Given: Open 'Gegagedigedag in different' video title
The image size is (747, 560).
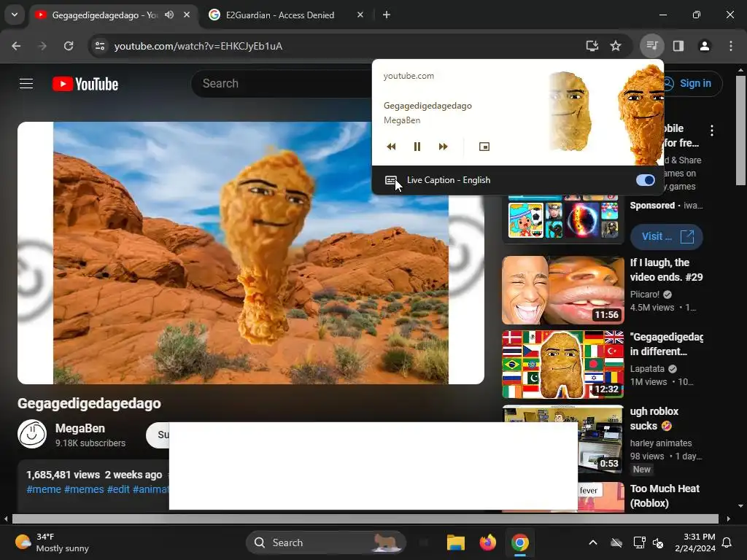Looking at the screenshot, I should (666, 344).
